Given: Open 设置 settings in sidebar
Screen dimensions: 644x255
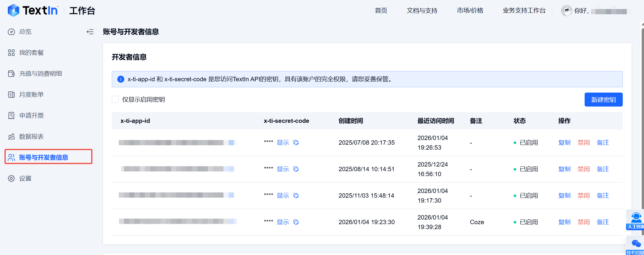Looking at the screenshot, I should point(25,178).
